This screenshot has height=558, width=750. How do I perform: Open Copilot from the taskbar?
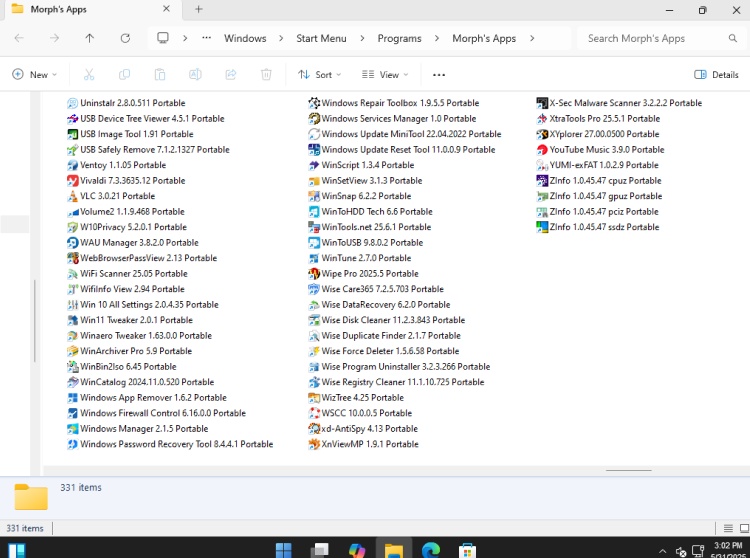(357, 550)
